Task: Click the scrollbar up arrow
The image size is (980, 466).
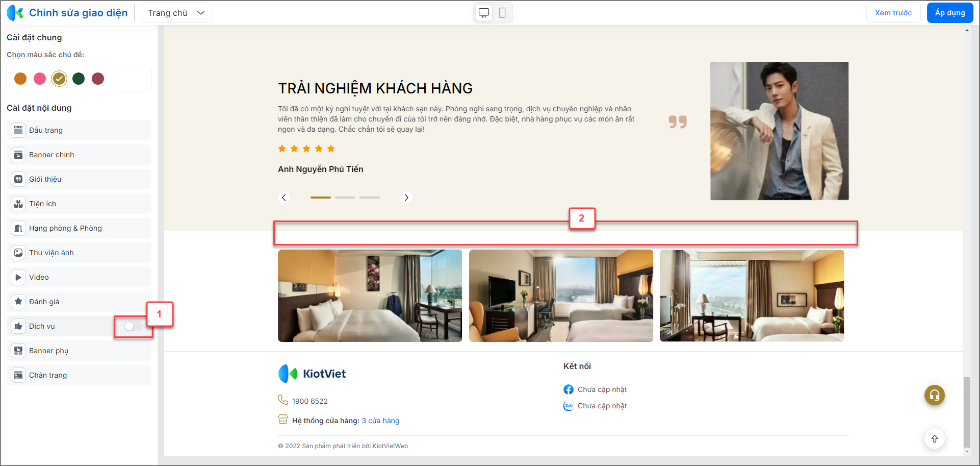Action: (x=967, y=30)
